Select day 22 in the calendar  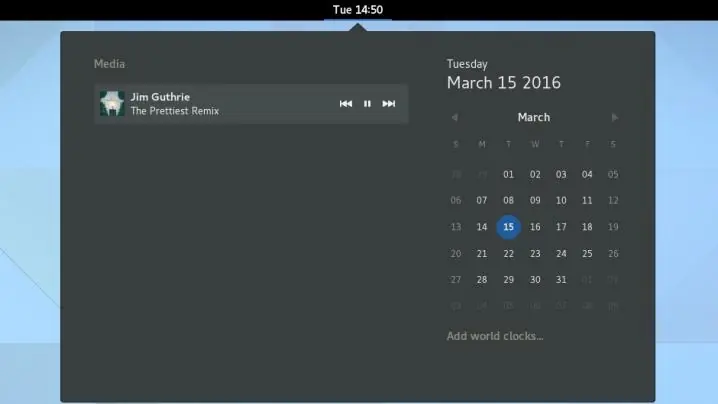508,253
